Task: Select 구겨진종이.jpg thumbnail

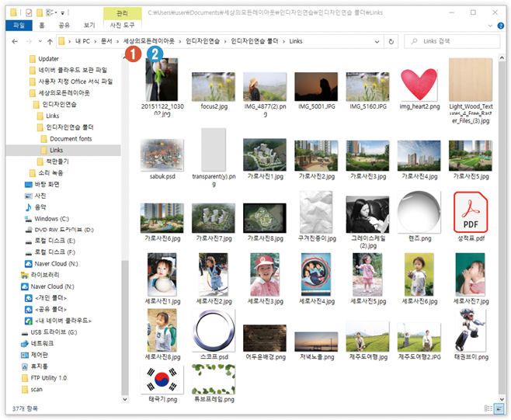Action: point(316,212)
